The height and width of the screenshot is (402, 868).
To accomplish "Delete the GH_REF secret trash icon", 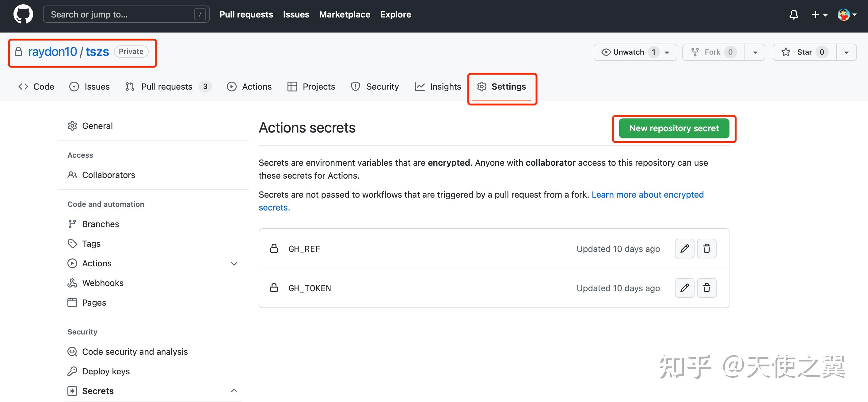I will pos(706,249).
